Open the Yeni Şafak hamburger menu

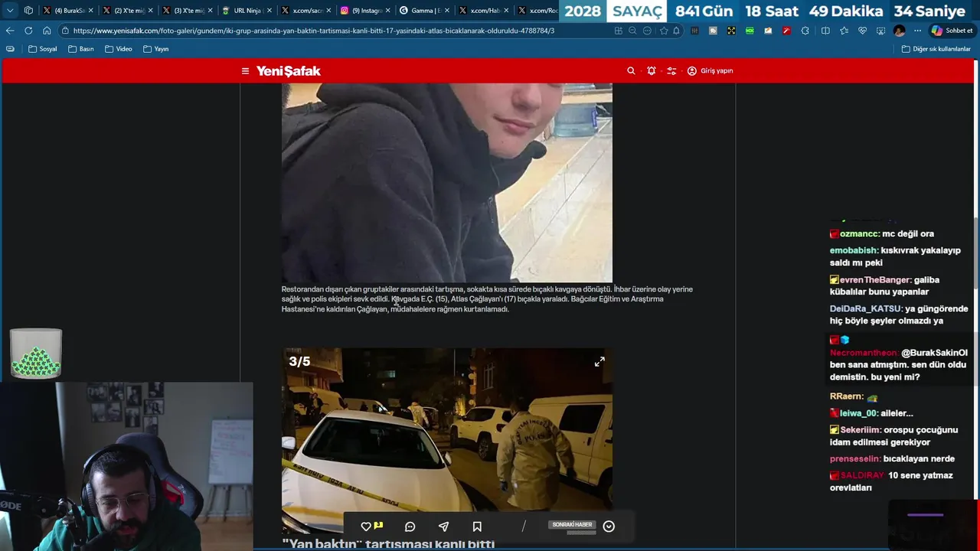pyautogui.click(x=245, y=71)
